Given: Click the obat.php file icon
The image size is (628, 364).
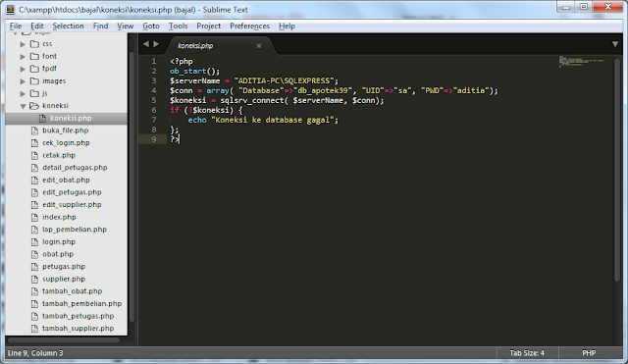Looking at the screenshot, I should pos(35,254).
